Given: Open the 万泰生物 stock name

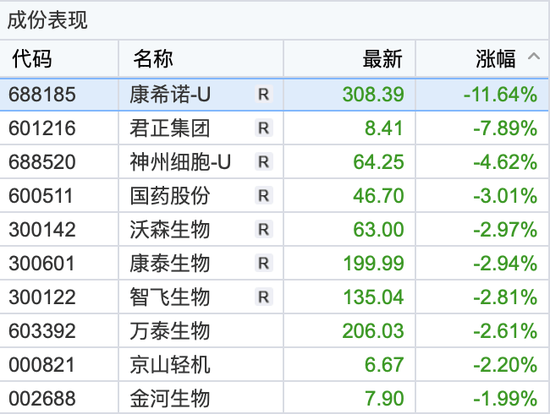Looking at the screenshot, I should point(170,331).
